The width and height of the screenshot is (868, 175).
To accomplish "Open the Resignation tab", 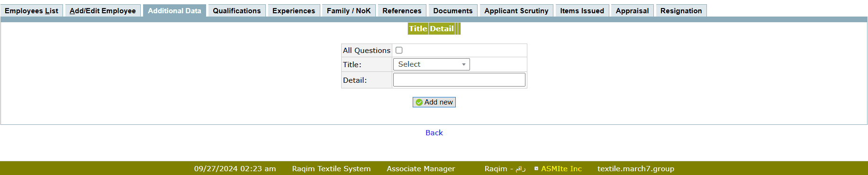I will tap(681, 10).
